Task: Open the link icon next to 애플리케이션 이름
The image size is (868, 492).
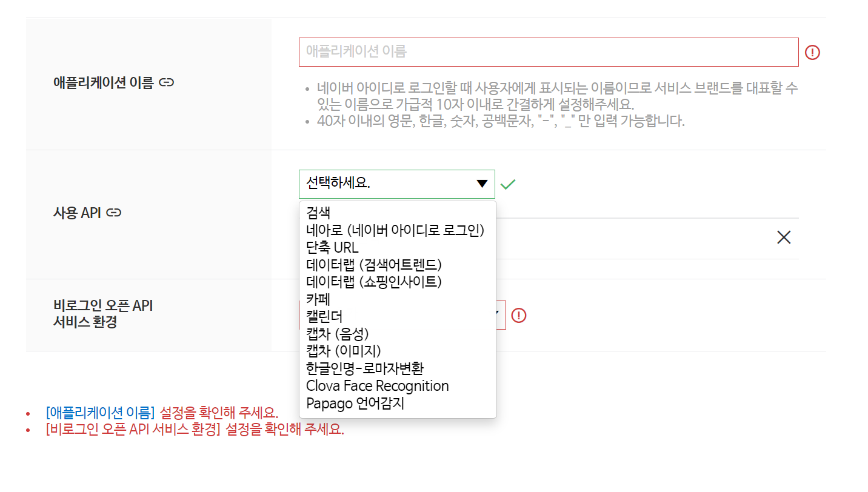Action: pos(166,82)
